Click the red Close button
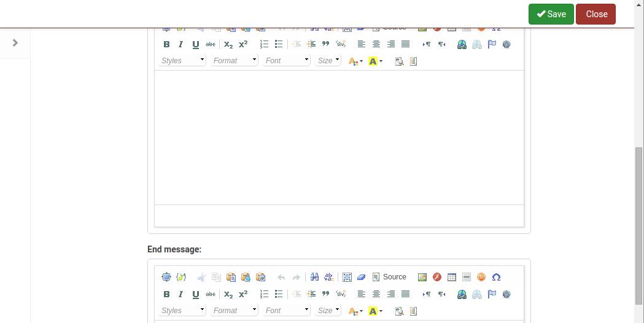This screenshot has width=644, height=323. coord(596,14)
